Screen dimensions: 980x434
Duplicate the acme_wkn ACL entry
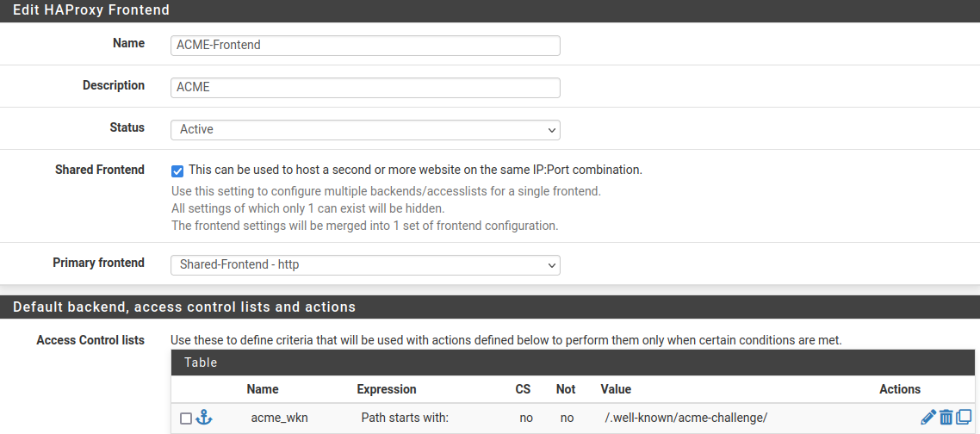point(963,418)
